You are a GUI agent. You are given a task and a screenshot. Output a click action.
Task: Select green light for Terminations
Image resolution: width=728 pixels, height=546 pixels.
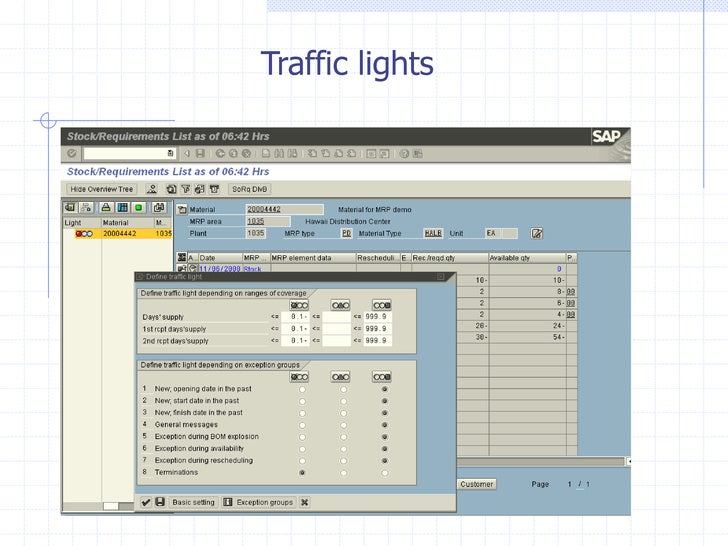pyautogui.click(x=384, y=473)
